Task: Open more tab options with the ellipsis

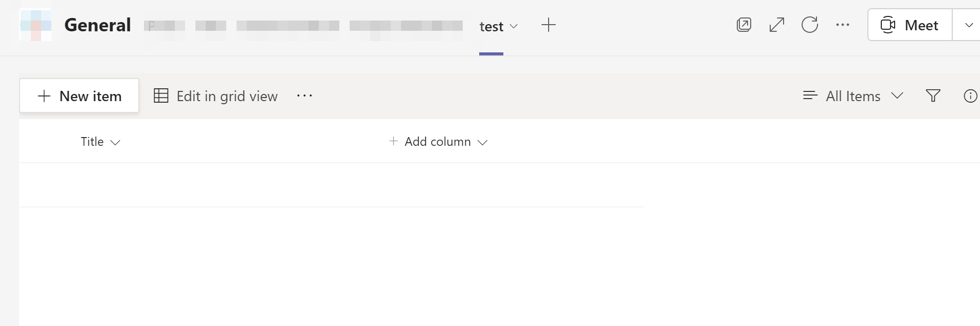Action: tap(842, 24)
